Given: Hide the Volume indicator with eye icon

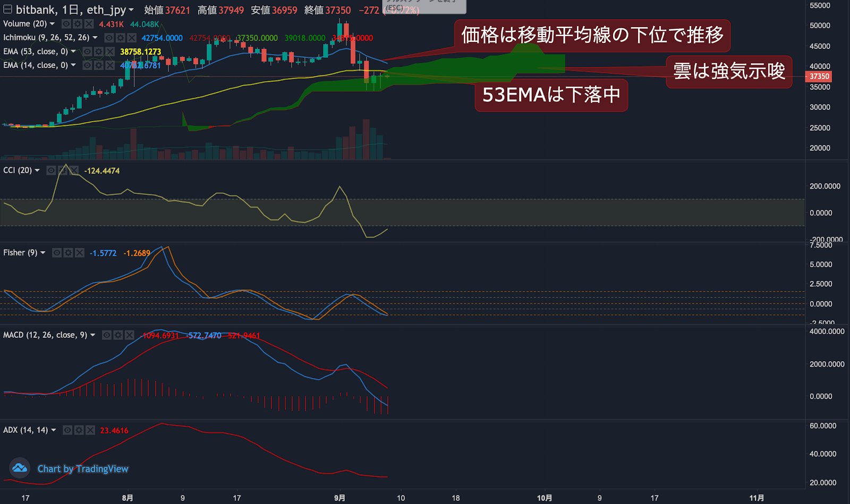Looking at the screenshot, I should coord(66,24).
